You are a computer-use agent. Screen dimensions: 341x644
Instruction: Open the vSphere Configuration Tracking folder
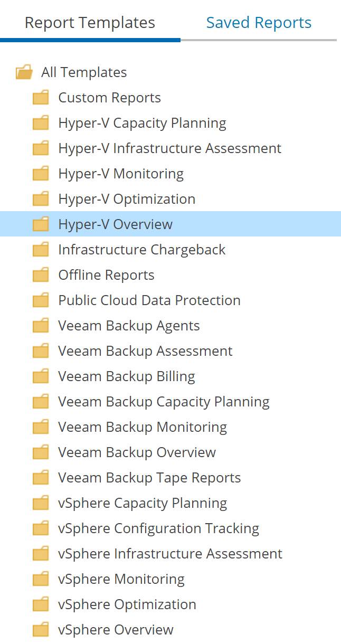158,528
